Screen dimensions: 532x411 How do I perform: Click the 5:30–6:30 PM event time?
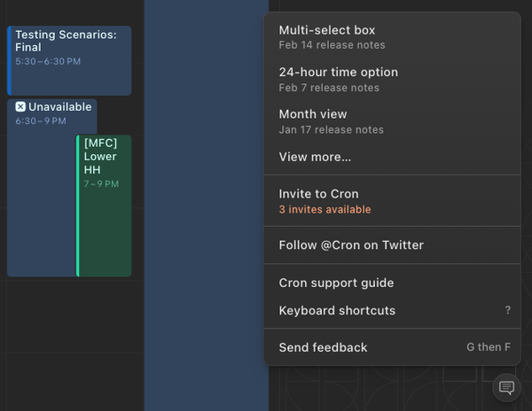48,61
